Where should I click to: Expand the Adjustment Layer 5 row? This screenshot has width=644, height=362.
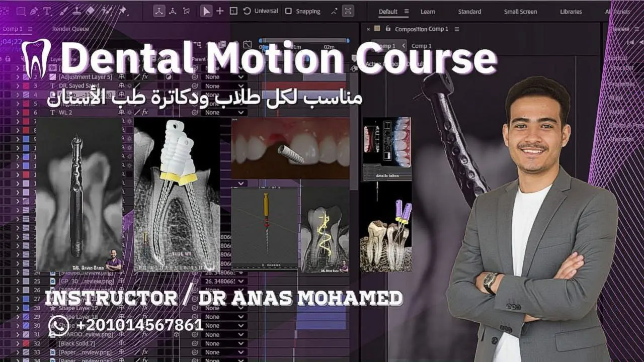point(18,77)
